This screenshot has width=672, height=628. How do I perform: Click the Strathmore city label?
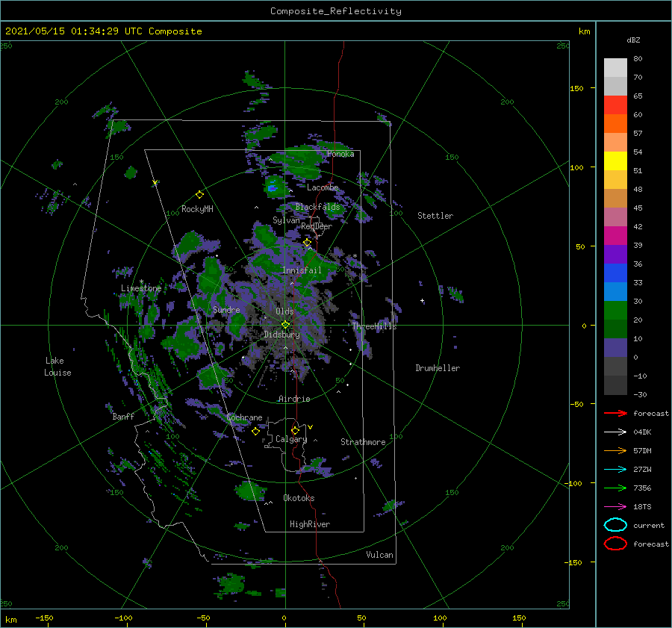click(363, 442)
